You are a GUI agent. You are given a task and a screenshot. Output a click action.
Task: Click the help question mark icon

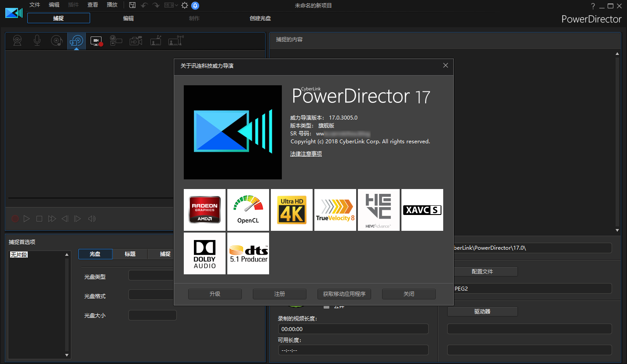(x=593, y=6)
